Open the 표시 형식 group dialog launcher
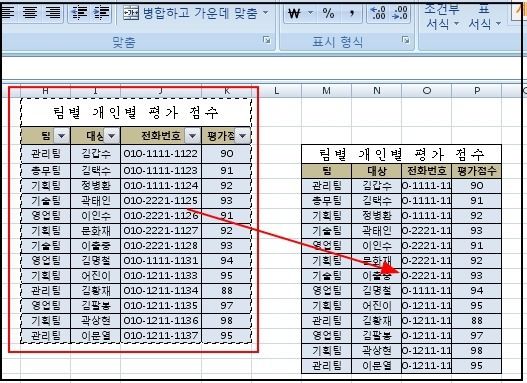Viewport: 527px width, 383px height. (406, 40)
